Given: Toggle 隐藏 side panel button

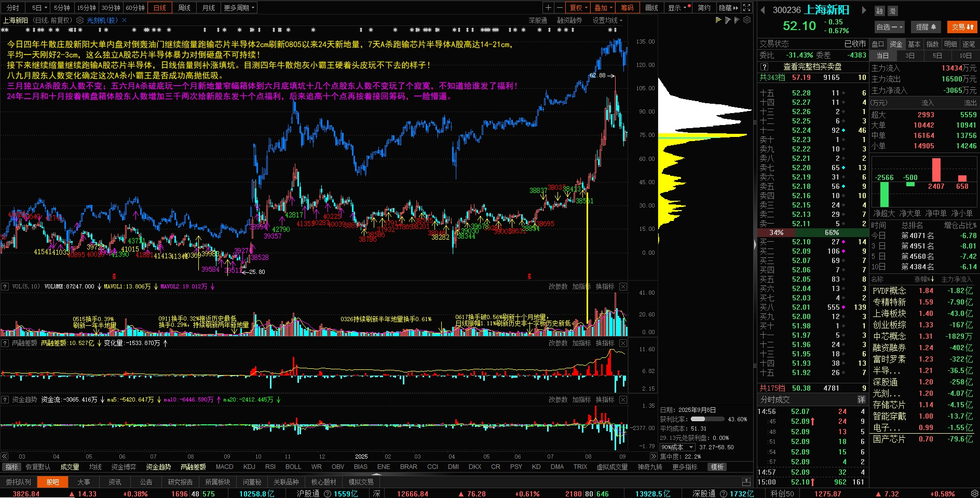Looking at the screenshot, I should pos(728,8).
